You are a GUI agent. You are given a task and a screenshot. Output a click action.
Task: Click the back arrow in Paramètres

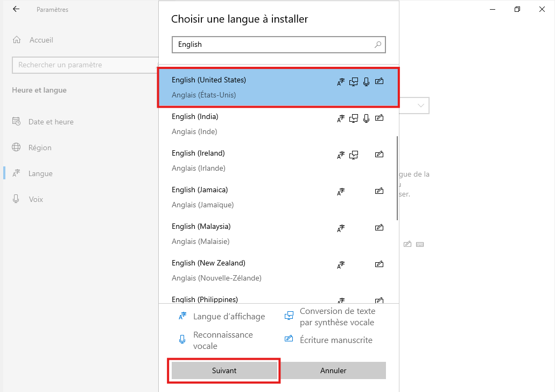coord(16,9)
